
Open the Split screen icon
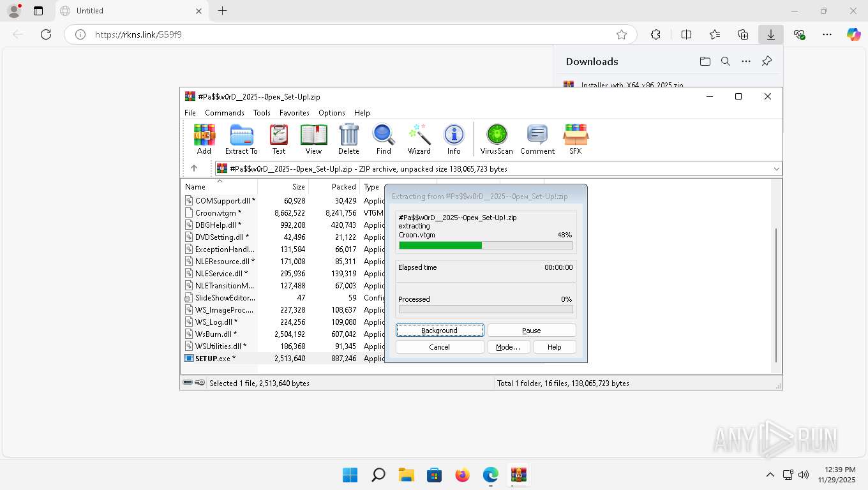pos(687,34)
